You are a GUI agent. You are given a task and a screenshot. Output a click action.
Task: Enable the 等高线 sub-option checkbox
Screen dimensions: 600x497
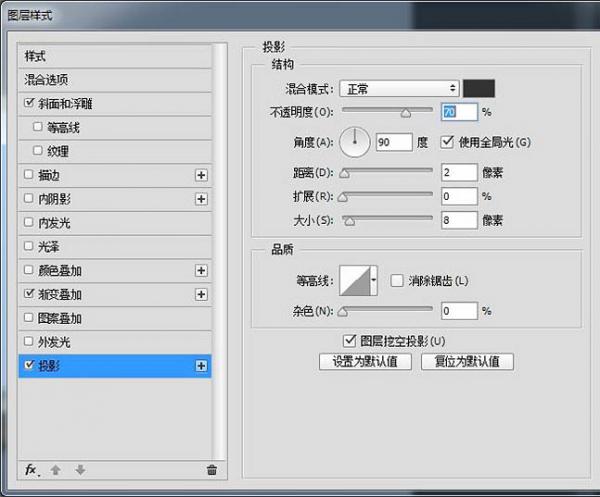(x=38, y=127)
